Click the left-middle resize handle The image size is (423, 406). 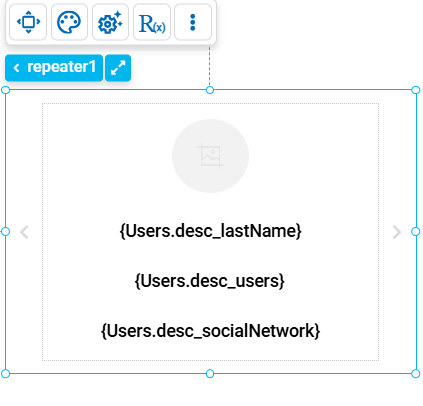(x=5, y=232)
